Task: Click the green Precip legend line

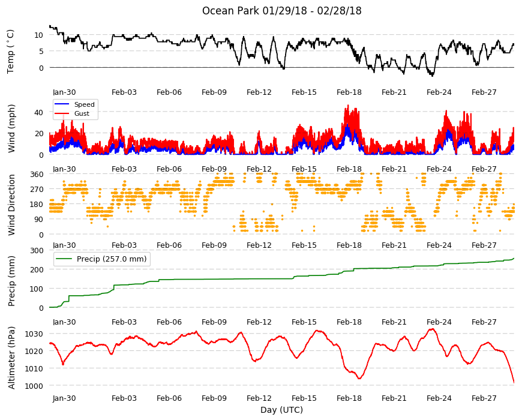Action: coord(64,259)
